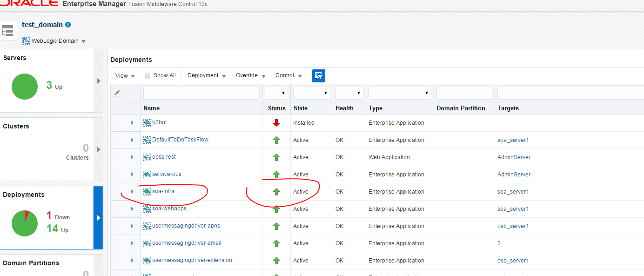The width and height of the screenshot is (644, 276).
Task: Open the opss-rest deployment link
Action: coord(164,157)
